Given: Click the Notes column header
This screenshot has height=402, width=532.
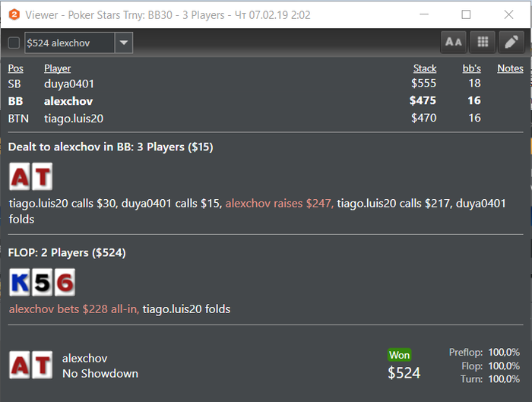Looking at the screenshot, I should [510, 68].
